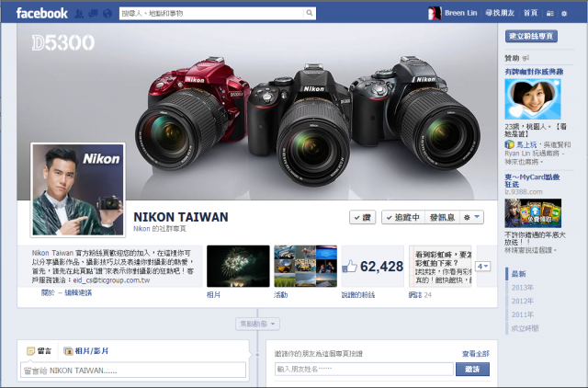Click thumbs-up icon beside 62,428

tap(349, 266)
